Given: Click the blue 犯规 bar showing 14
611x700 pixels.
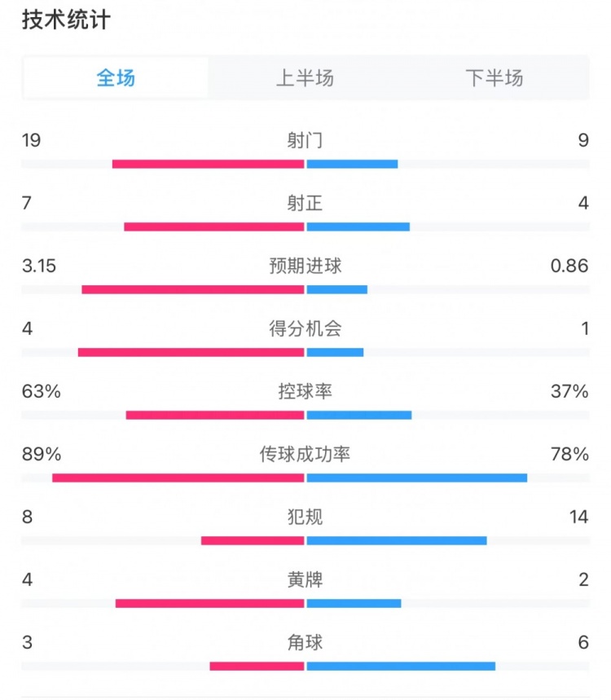Looking at the screenshot, I should (x=397, y=540).
